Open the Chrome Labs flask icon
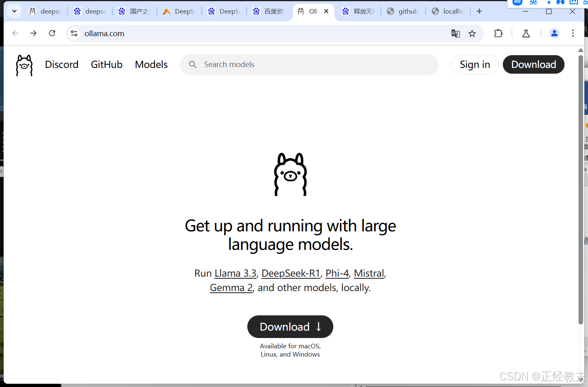Viewport: 588px width, 387px height. [526, 33]
